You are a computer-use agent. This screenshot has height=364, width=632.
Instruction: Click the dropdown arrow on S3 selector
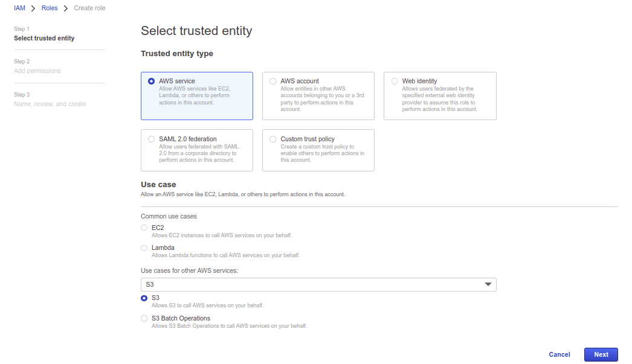point(488,284)
